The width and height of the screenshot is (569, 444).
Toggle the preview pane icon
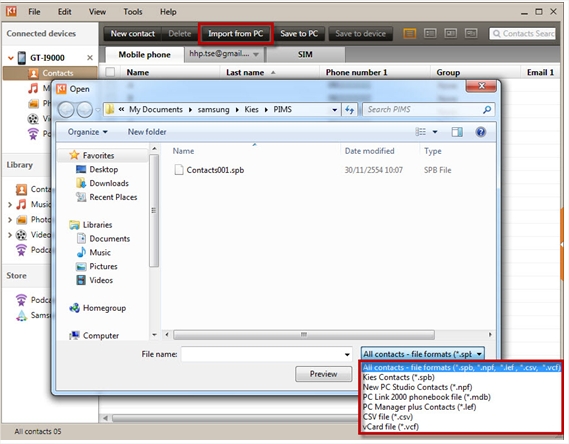click(x=457, y=132)
